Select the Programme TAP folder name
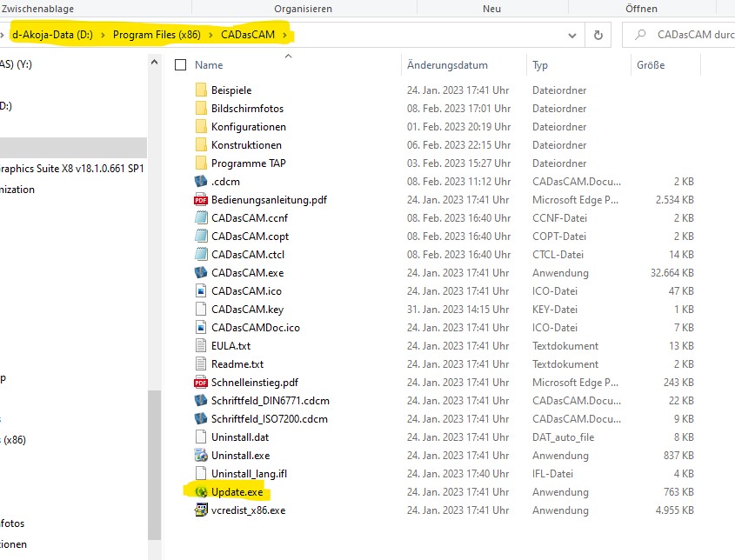 tap(249, 163)
